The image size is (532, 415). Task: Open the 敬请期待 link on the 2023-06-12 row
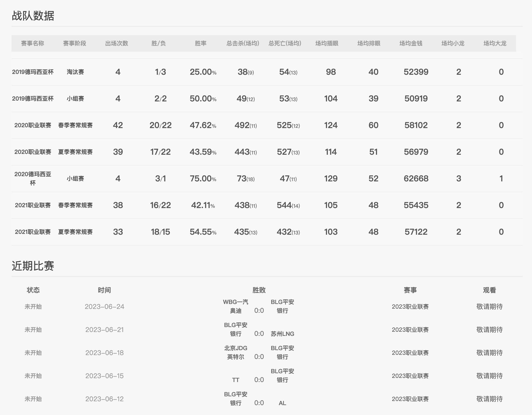point(489,399)
